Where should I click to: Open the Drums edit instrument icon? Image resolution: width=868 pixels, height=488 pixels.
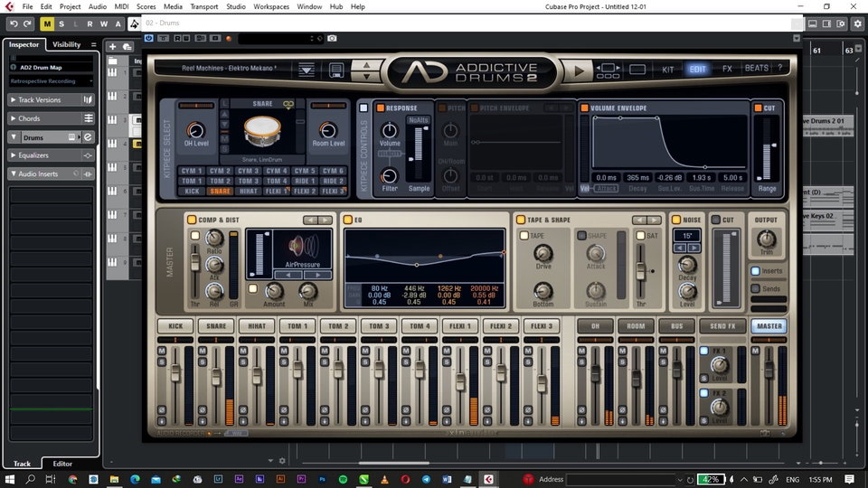click(x=88, y=137)
